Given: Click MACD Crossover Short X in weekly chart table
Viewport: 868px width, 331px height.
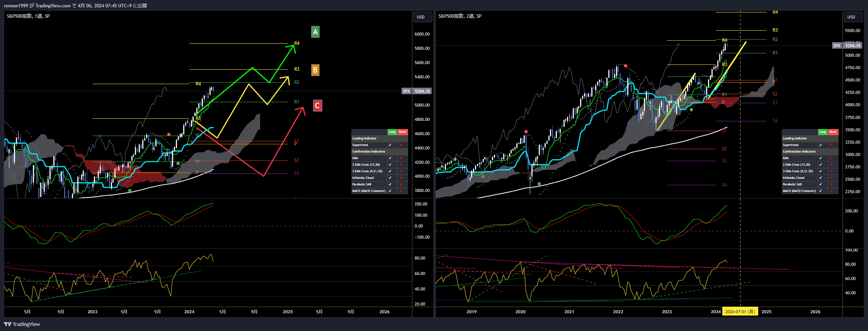Looking at the screenshot, I should (401, 191).
